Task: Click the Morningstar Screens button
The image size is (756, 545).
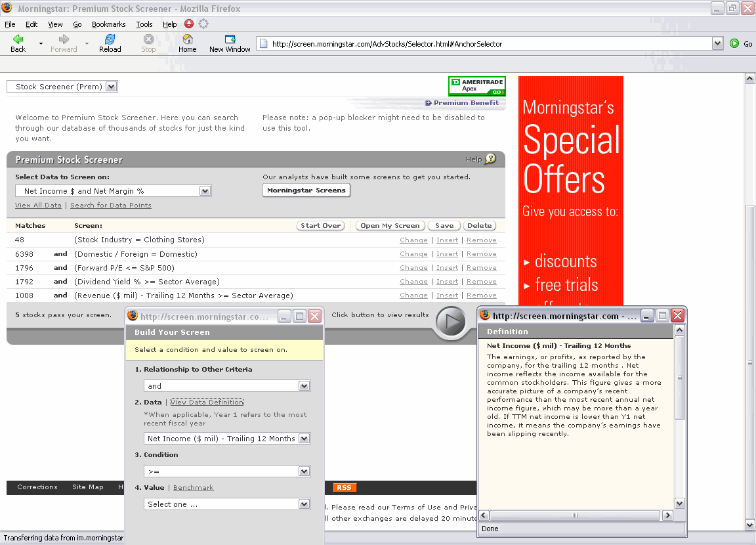Action: pos(306,190)
